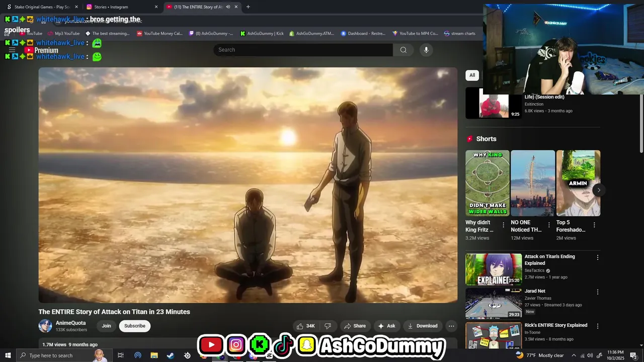
Task: Open the AnimeQuota channel avatar
Action: pos(45,326)
